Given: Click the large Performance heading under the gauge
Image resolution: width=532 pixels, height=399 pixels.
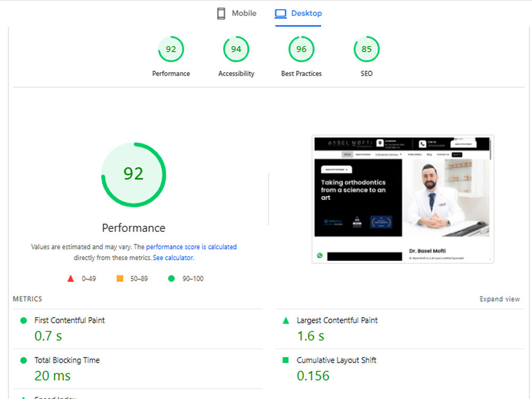Looking at the screenshot, I should tap(134, 228).
